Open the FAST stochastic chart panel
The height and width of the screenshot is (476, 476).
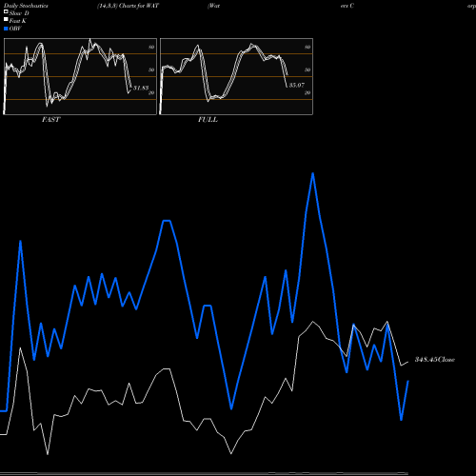click(x=80, y=76)
